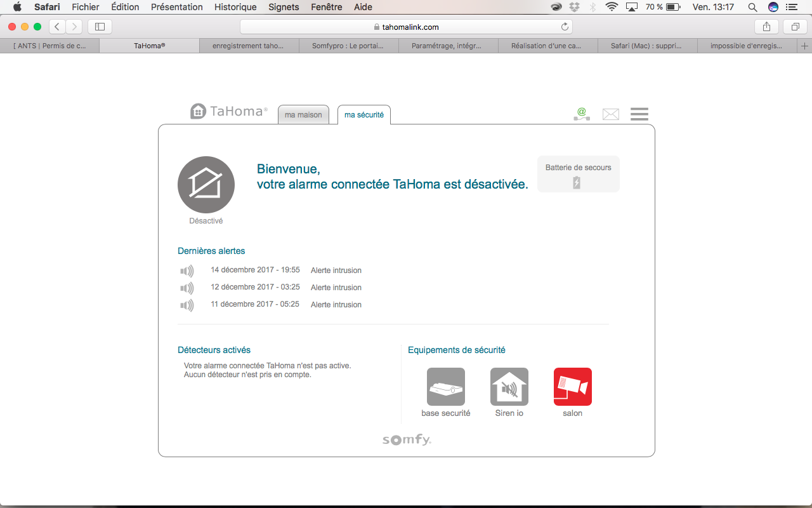Click the Somfy logo at bottom

point(407,439)
